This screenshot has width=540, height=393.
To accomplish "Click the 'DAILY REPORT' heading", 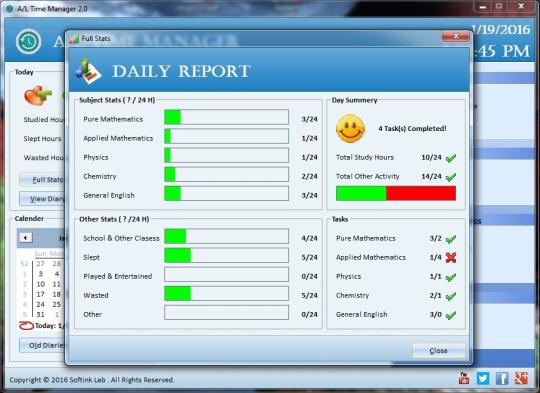I will pos(181,71).
